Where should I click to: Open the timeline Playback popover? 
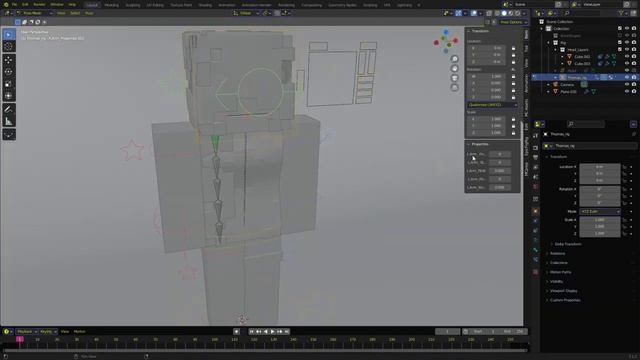(27, 332)
